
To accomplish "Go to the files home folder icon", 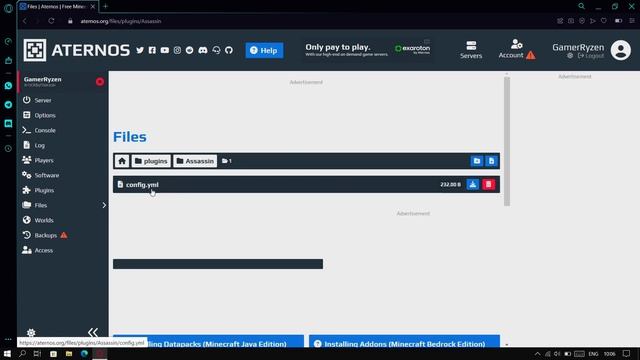I will tap(122, 161).
